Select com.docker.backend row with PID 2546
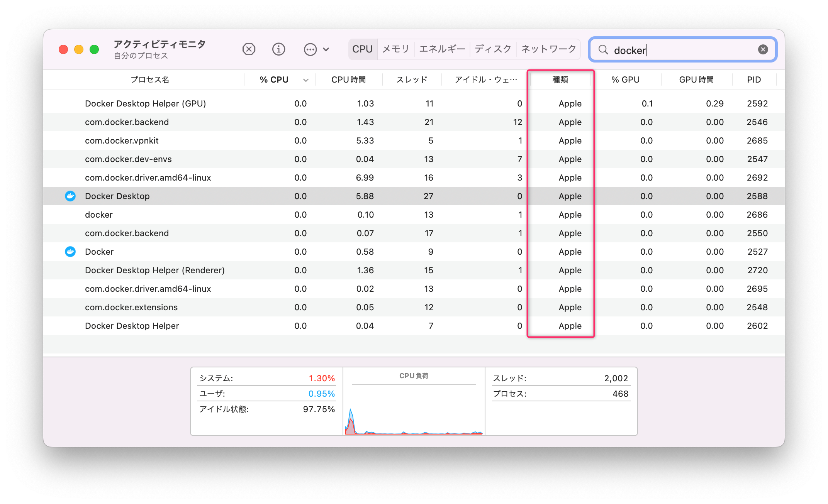Image resolution: width=828 pixels, height=504 pixels. tap(414, 122)
